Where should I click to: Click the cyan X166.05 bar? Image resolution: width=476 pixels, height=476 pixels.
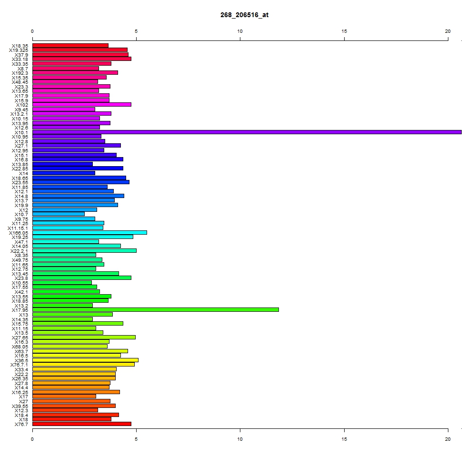(89, 233)
